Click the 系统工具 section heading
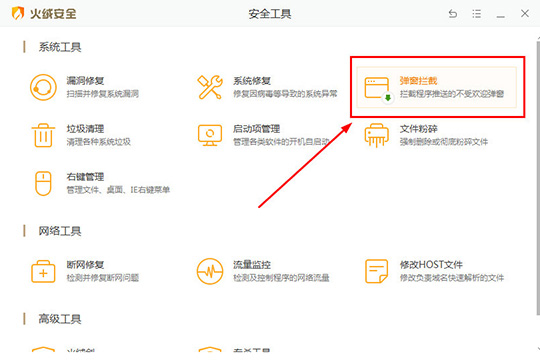540x360 pixels. tap(60, 47)
